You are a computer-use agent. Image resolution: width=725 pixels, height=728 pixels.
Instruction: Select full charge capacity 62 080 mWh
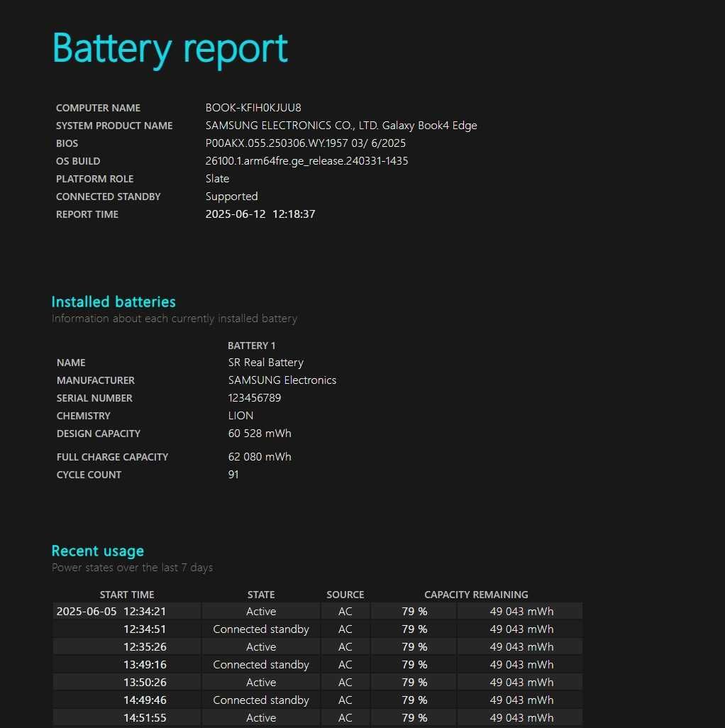pyautogui.click(x=260, y=457)
